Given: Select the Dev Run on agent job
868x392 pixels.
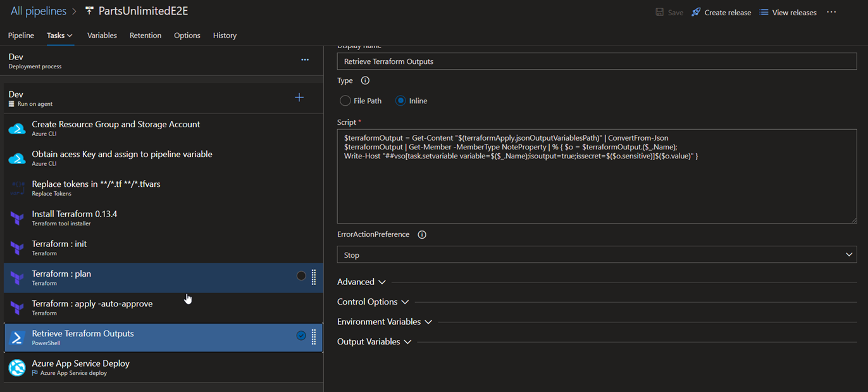Looking at the screenshot, I should click(163, 98).
